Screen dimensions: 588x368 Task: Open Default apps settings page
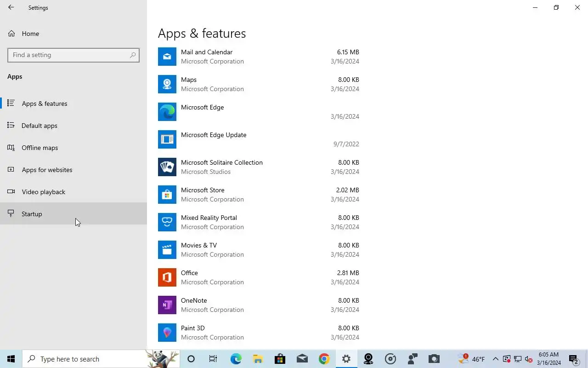(x=73, y=126)
